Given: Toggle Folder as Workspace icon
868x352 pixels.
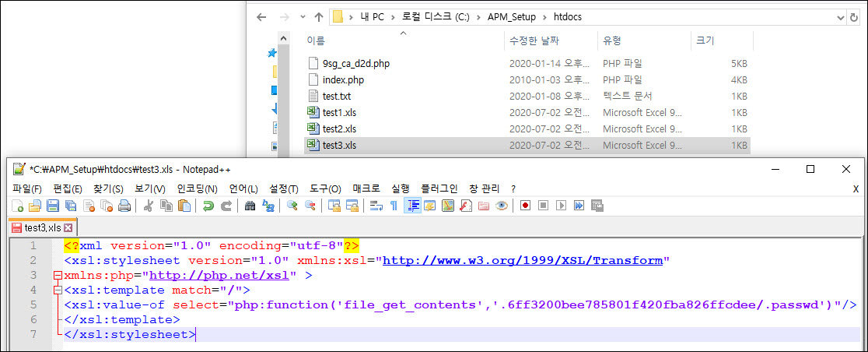Looking at the screenshot, I should point(483,206).
